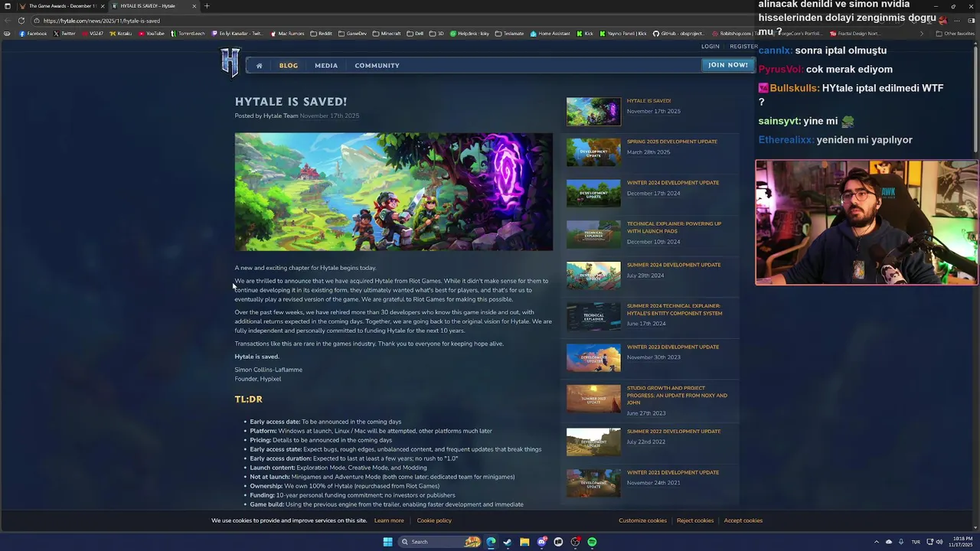
Task: Open the Cookie policy link
Action: click(x=434, y=520)
